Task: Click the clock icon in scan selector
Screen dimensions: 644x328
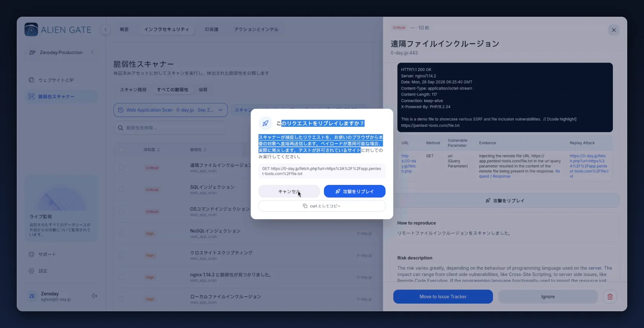Action: [121, 110]
